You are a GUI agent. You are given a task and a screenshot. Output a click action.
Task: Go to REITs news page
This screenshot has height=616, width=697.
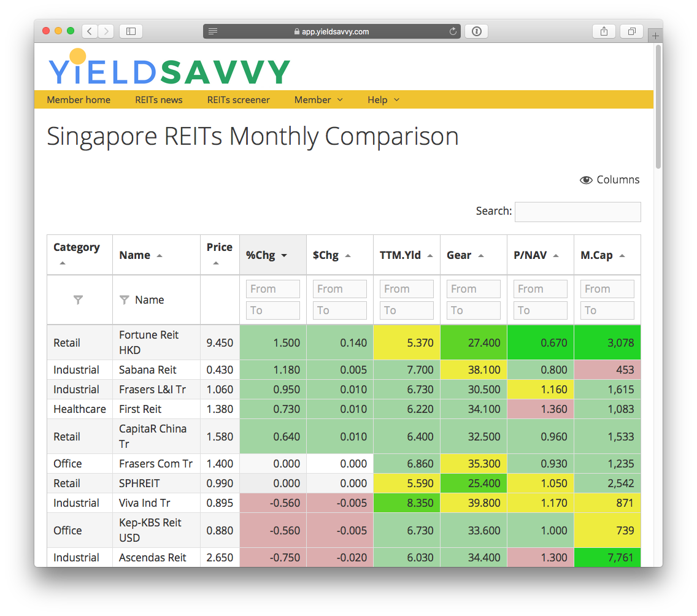[159, 99]
